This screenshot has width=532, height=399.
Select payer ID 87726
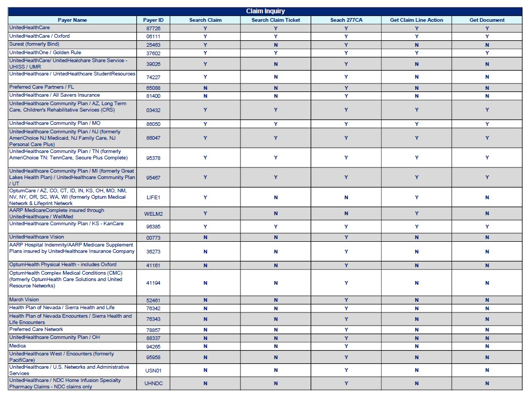click(153, 29)
